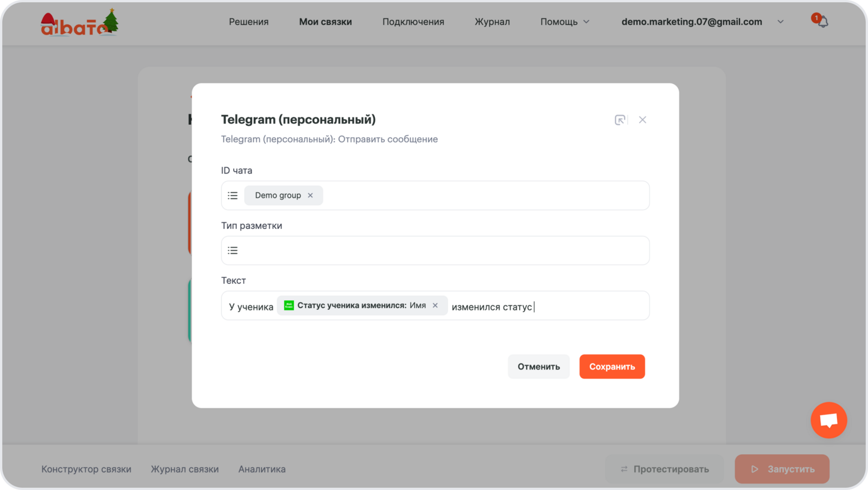Expand the account email dropdown
Viewport: 868px width, 490px height.
coord(780,22)
